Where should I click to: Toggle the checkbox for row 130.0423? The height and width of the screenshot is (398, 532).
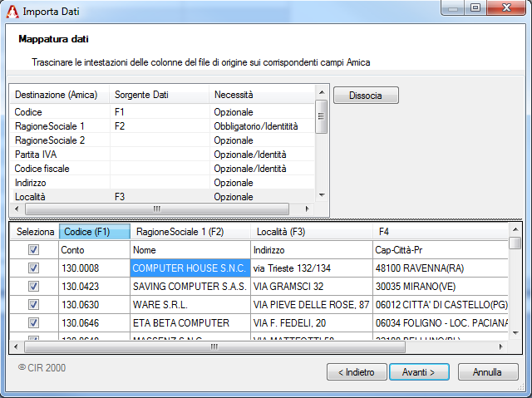33,287
